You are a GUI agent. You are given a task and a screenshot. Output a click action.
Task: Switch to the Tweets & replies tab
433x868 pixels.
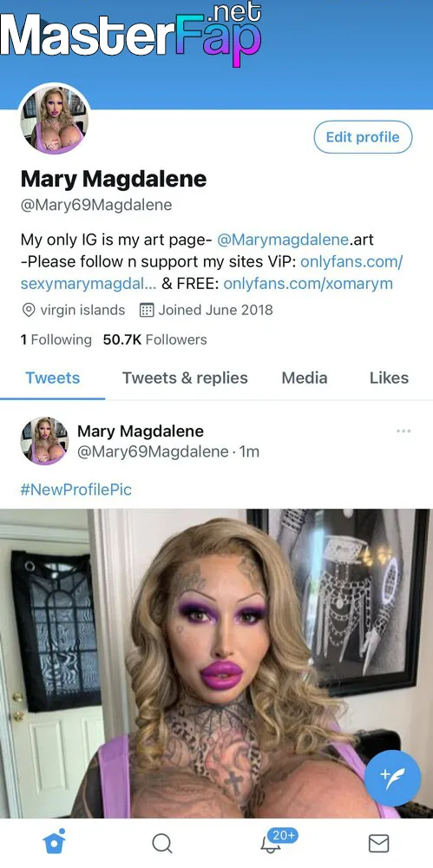[x=185, y=378]
